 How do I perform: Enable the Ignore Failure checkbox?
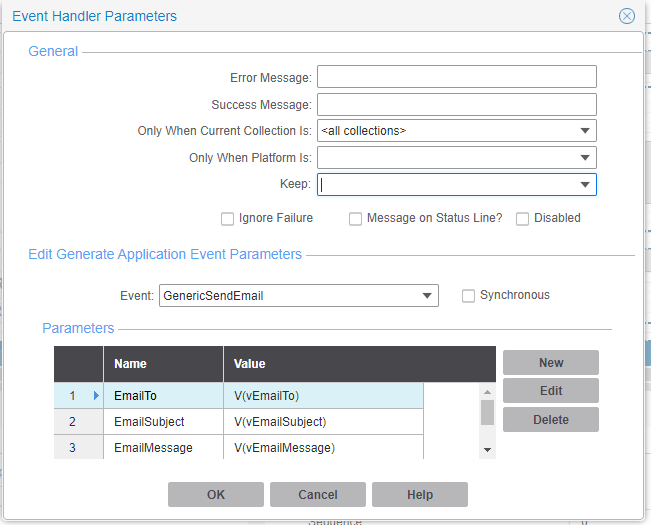227,219
